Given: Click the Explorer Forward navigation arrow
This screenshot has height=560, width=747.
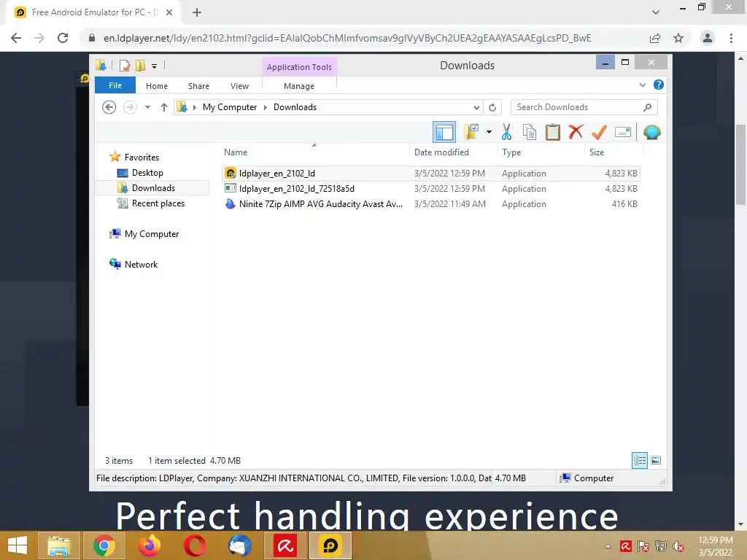Looking at the screenshot, I should coord(130,107).
